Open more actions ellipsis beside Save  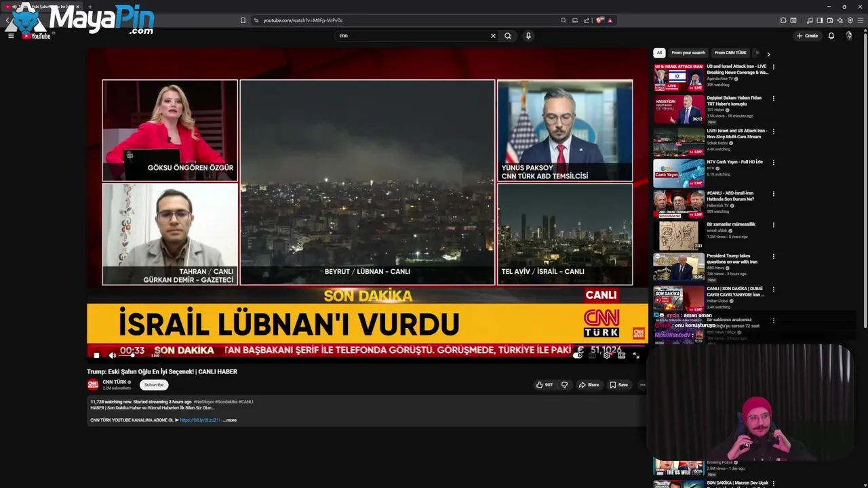tap(642, 385)
